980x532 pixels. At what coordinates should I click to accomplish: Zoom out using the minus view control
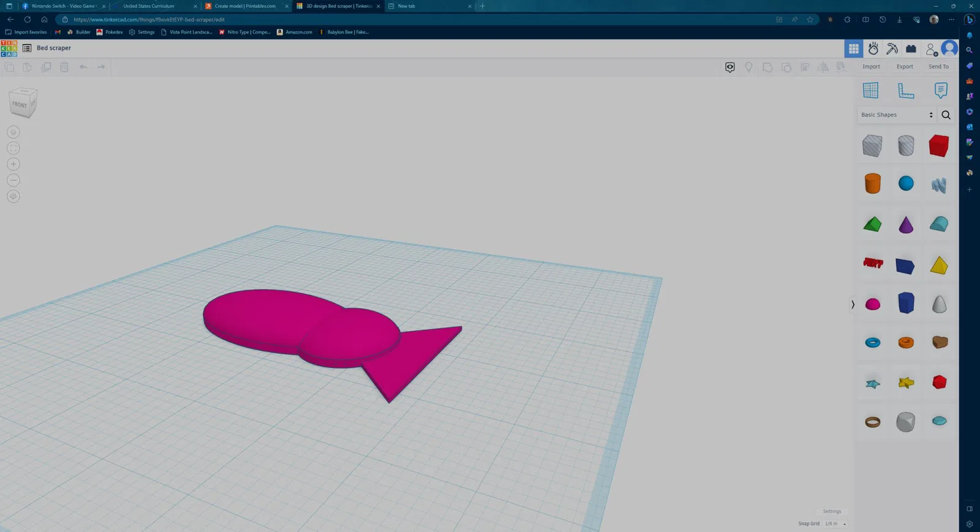[x=13, y=180]
